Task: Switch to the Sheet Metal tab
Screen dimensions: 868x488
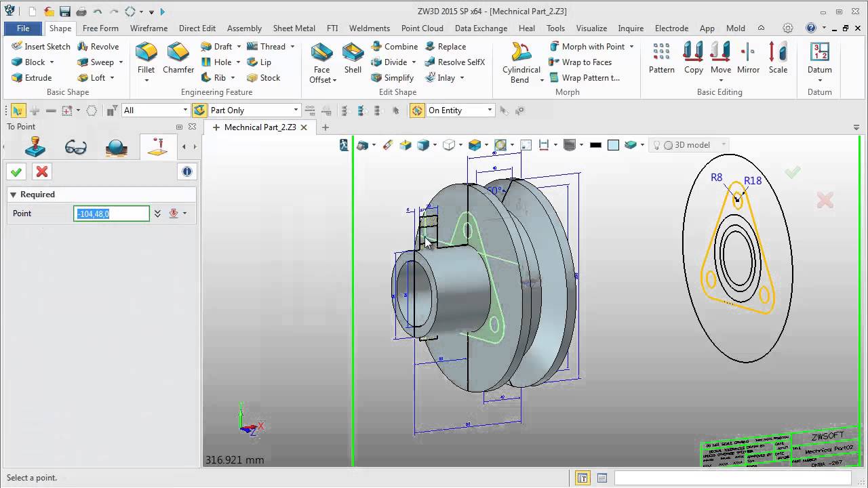Action: coord(294,28)
